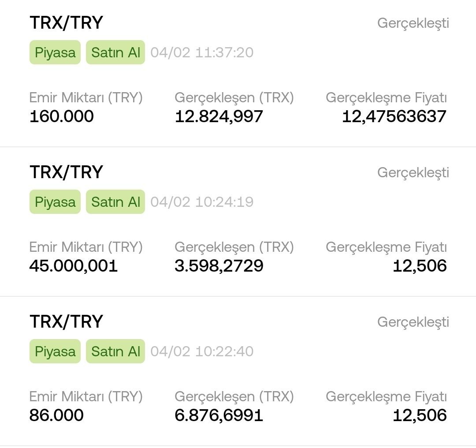Select the 160.000 order amount value

[x=62, y=116]
